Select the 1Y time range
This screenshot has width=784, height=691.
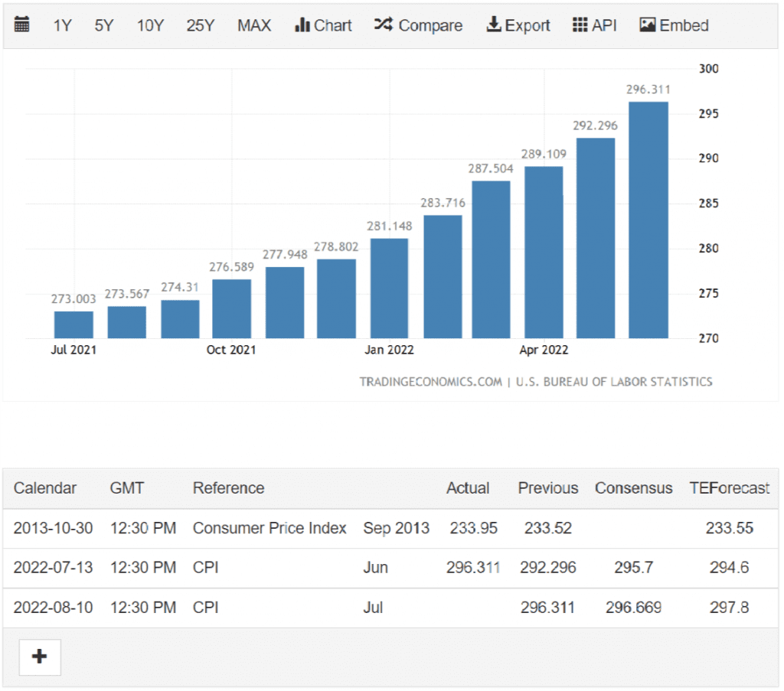pos(63,25)
